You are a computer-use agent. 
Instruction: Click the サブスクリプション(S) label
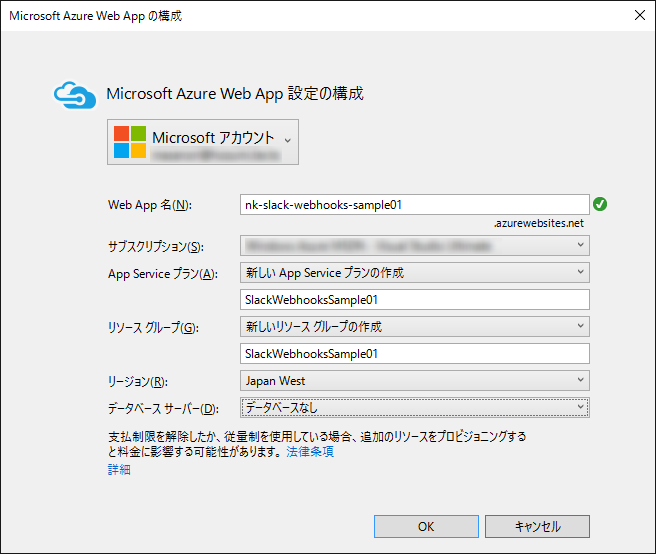click(156, 246)
